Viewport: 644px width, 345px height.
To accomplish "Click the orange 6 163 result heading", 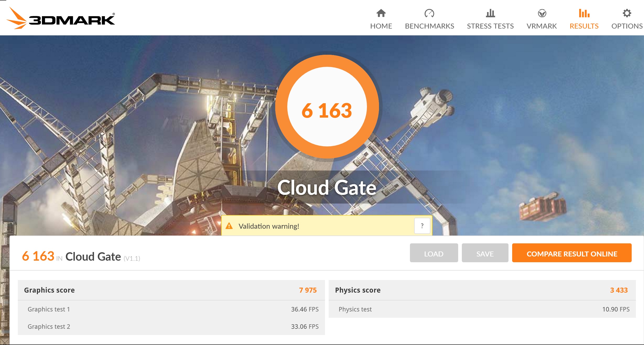I will (x=38, y=256).
